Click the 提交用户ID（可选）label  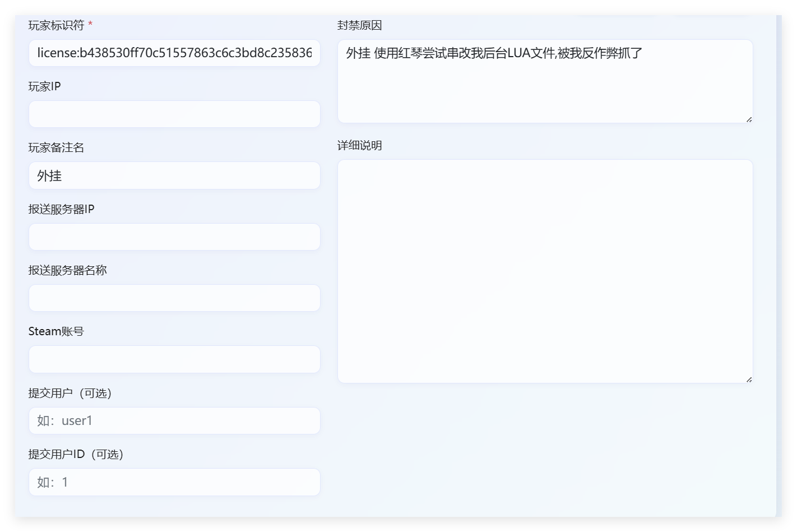pyautogui.click(x=76, y=454)
